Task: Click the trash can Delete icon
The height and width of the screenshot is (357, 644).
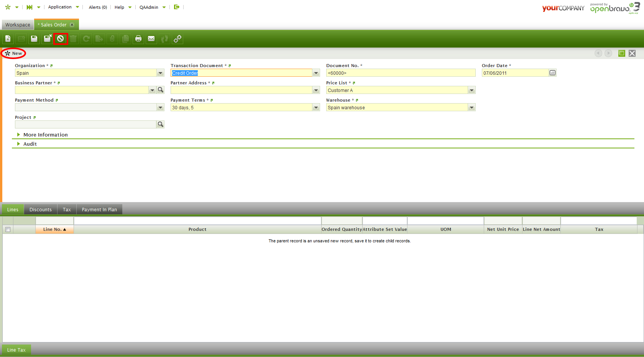Action: pyautogui.click(x=73, y=39)
